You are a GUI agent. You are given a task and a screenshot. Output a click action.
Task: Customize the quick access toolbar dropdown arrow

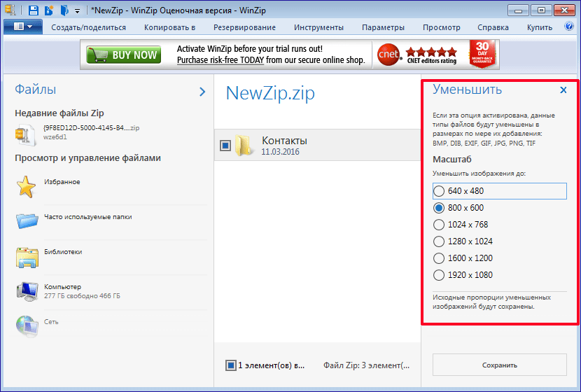point(77,11)
